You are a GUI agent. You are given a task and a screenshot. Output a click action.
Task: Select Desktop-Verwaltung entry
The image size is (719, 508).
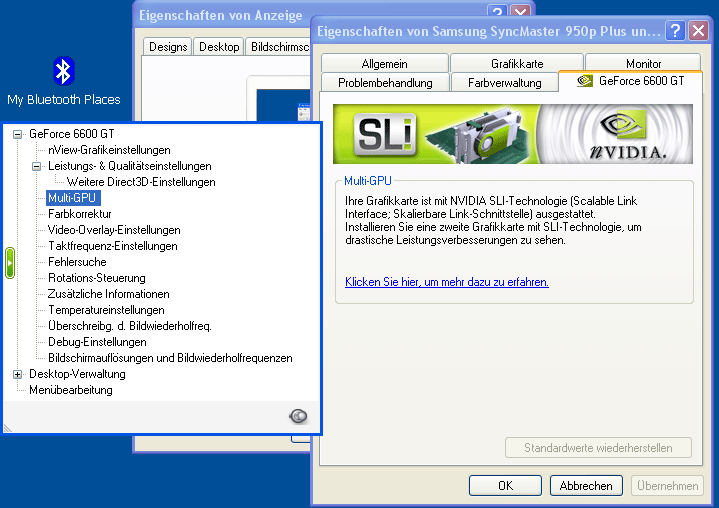coord(77,374)
